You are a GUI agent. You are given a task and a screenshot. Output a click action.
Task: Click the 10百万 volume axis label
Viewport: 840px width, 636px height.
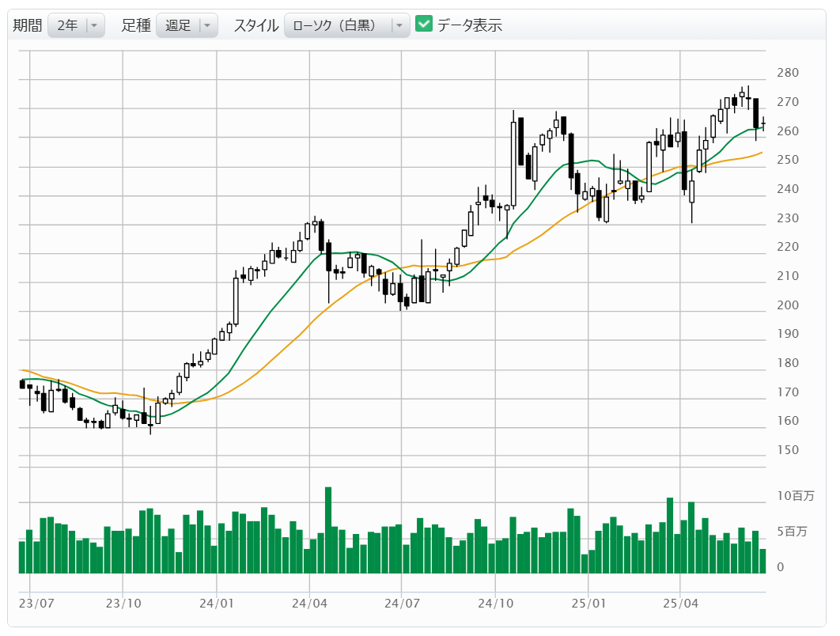coord(794,496)
